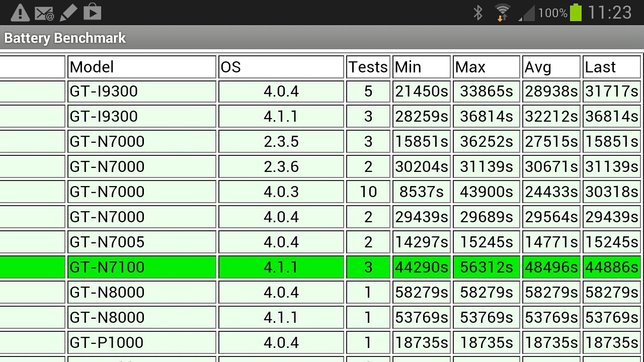Tap the cellular signal strength icon
644x362 pixels.
click(526, 13)
